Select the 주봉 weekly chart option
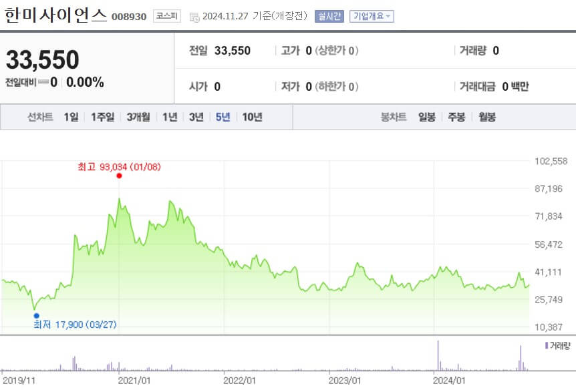This screenshot has height=392, width=576. [x=455, y=116]
